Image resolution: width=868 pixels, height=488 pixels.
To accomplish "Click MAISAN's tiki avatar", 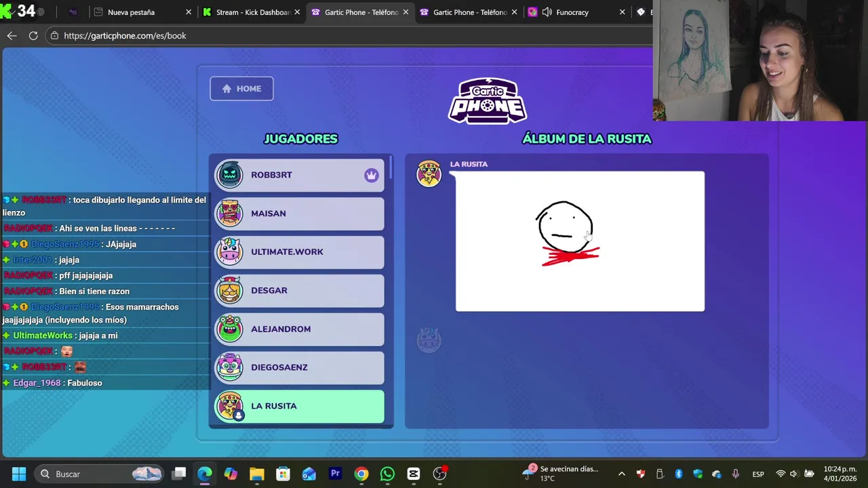I will [x=229, y=213].
